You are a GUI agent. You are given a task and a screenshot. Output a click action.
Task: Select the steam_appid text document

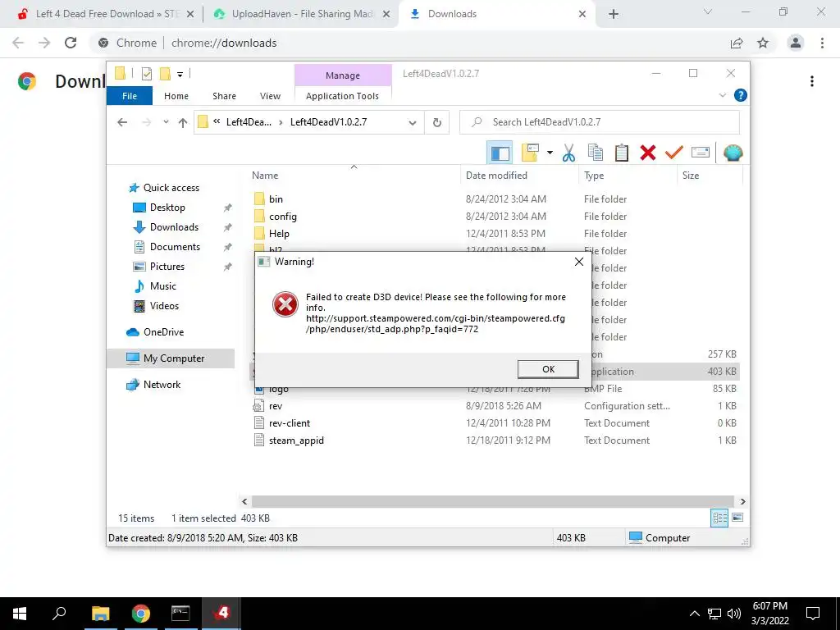296,441
